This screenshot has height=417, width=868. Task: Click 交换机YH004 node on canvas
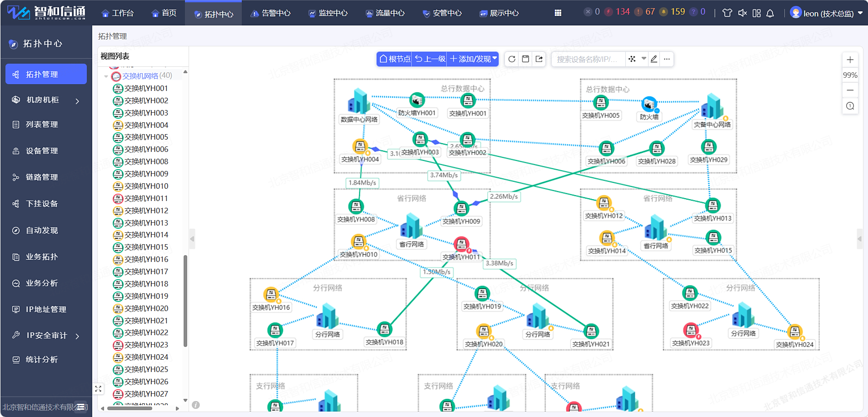click(x=360, y=146)
